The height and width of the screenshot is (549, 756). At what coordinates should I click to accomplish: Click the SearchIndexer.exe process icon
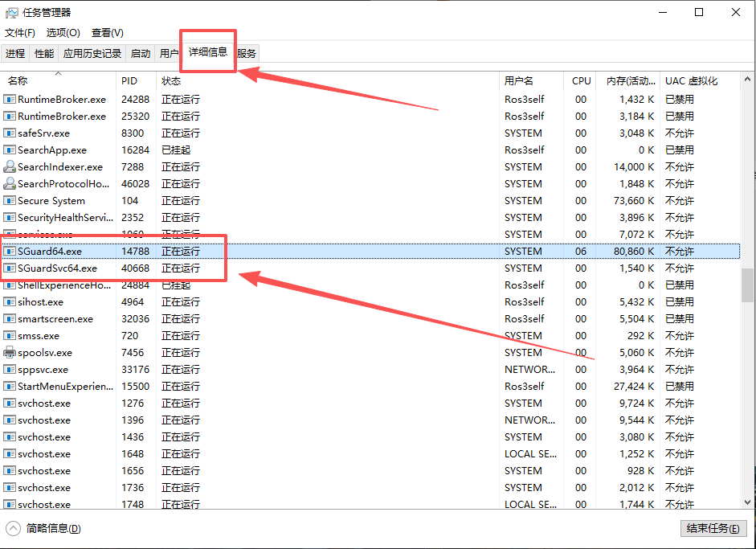(x=10, y=167)
